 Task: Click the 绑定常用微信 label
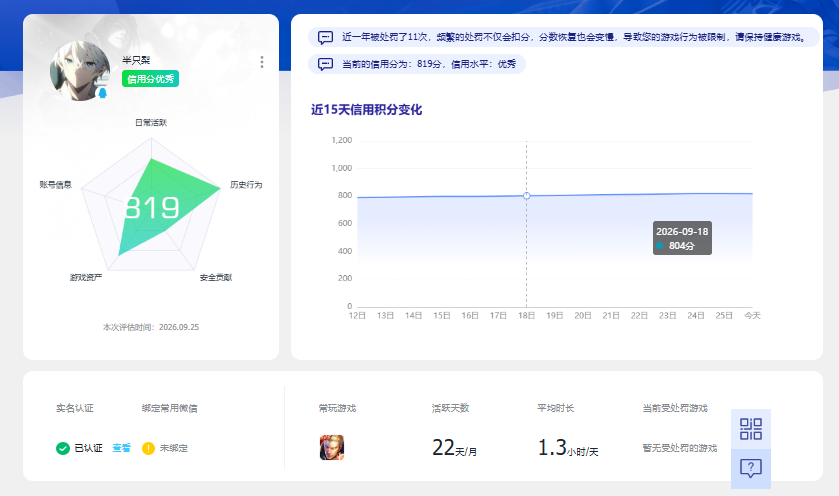coord(170,408)
